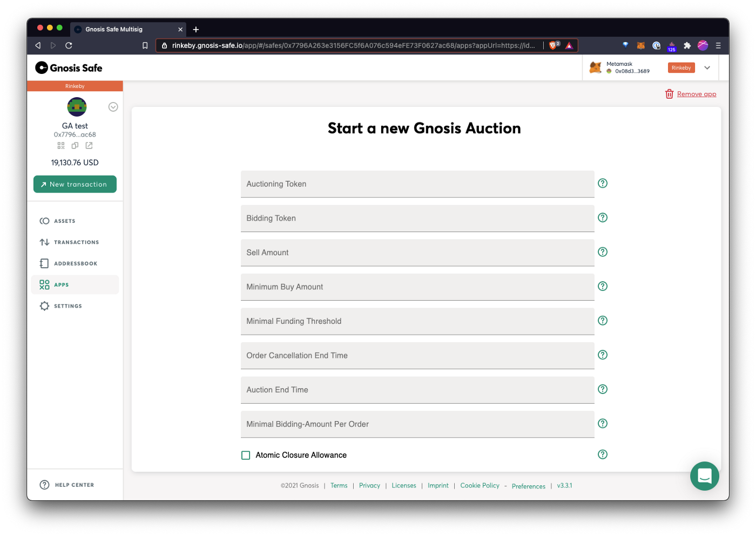Open Settings via the gear icon
Viewport: 756px width, 536px height.
click(x=45, y=306)
